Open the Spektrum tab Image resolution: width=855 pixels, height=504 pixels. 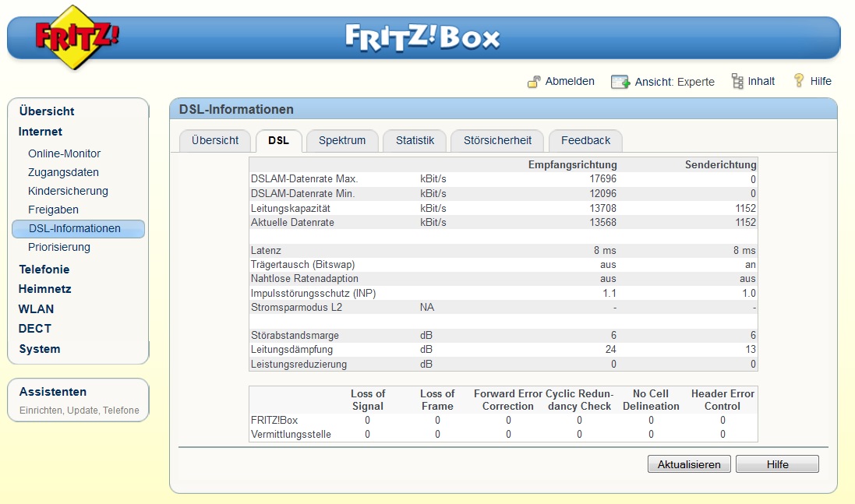point(342,140)
